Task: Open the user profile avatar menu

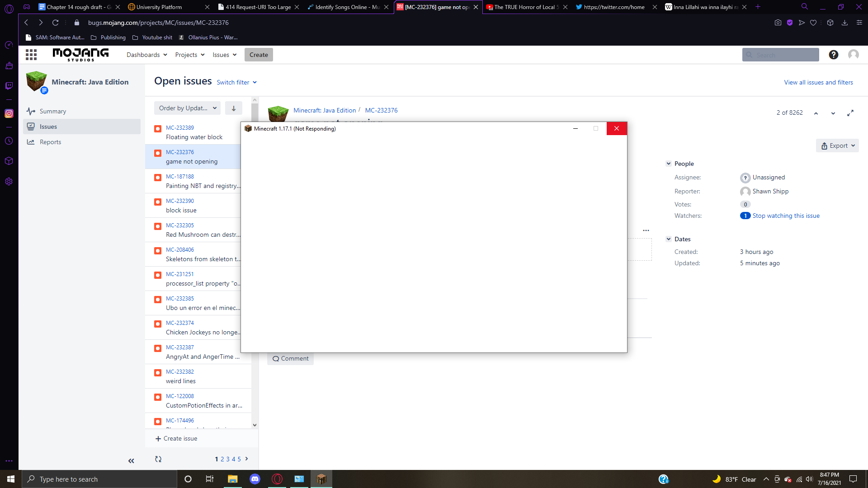Action: coord(853,55)
